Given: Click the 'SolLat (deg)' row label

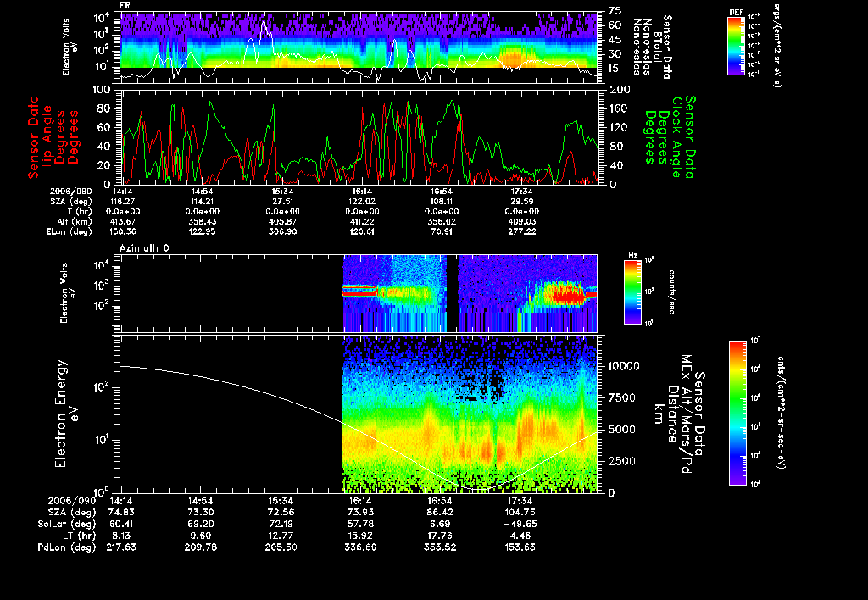Looking at the screenshot, I should click(x=66, y=525).
